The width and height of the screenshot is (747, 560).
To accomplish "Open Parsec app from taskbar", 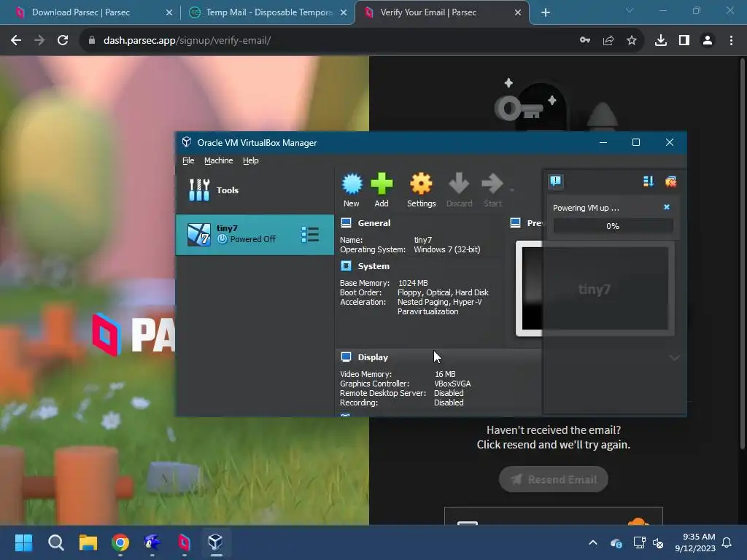I will 185,542.
